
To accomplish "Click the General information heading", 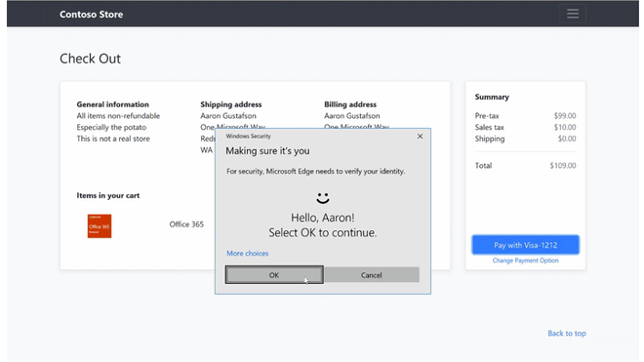I will pos(112,104).
